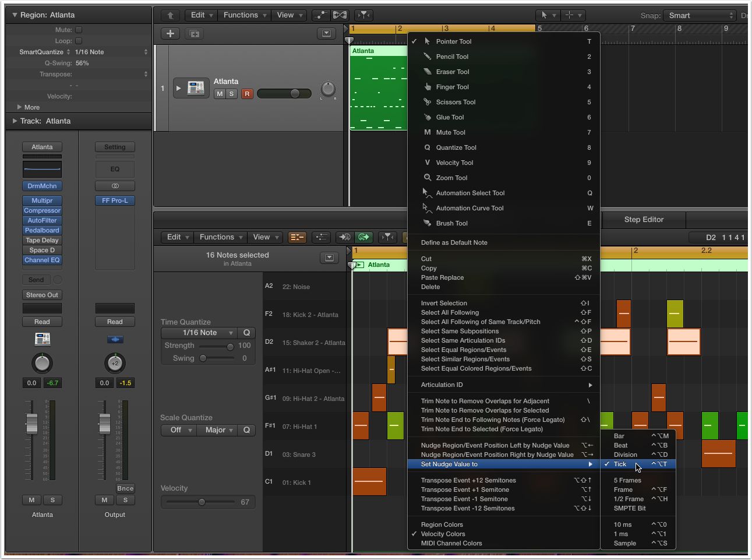Image resolution: width=752 pixels, height=560 pixels.
Task: Expand the More disclosure triangle
Action: (x=20, y=107)
